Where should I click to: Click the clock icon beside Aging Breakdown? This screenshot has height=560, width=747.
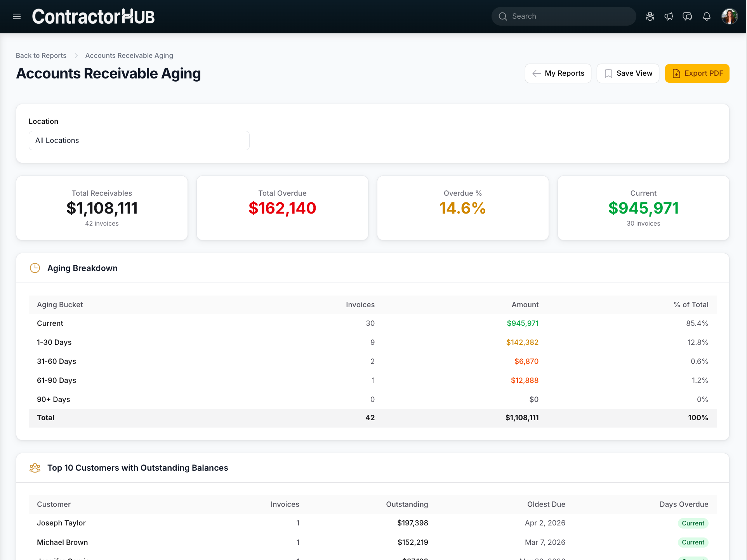coord(35,268)
